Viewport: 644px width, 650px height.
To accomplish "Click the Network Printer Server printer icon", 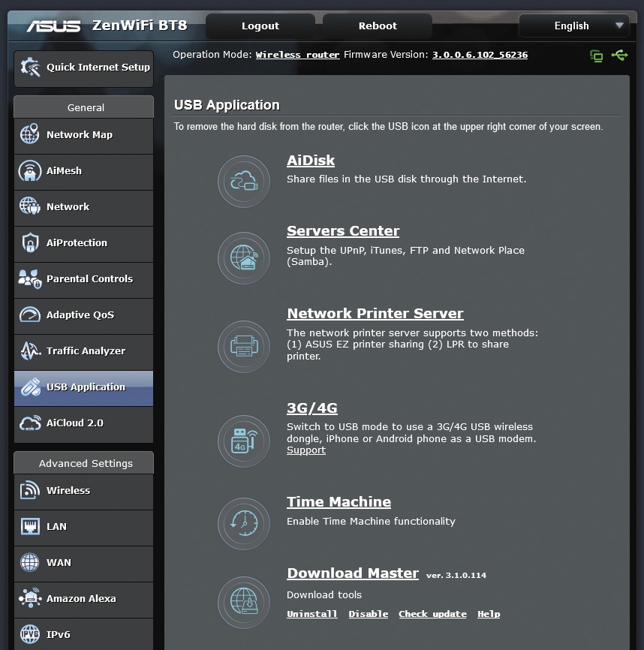I will (x=244, y=346).
